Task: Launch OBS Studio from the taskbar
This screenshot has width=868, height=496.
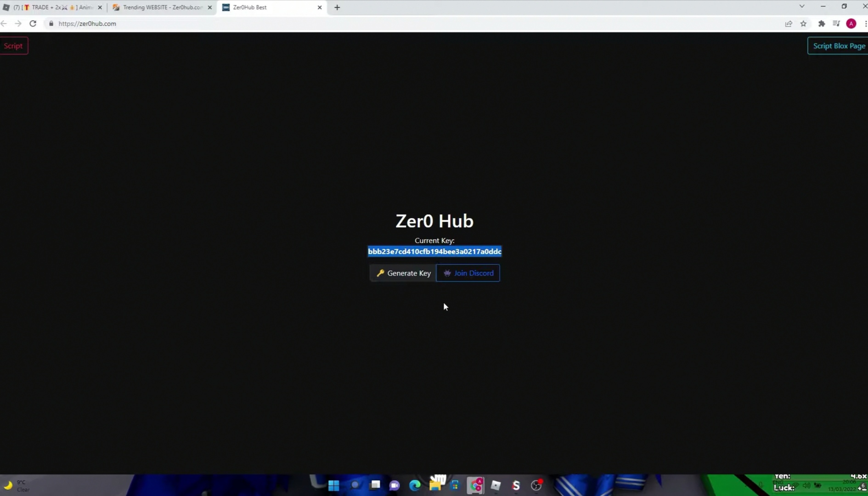Action: pos(536,485)
